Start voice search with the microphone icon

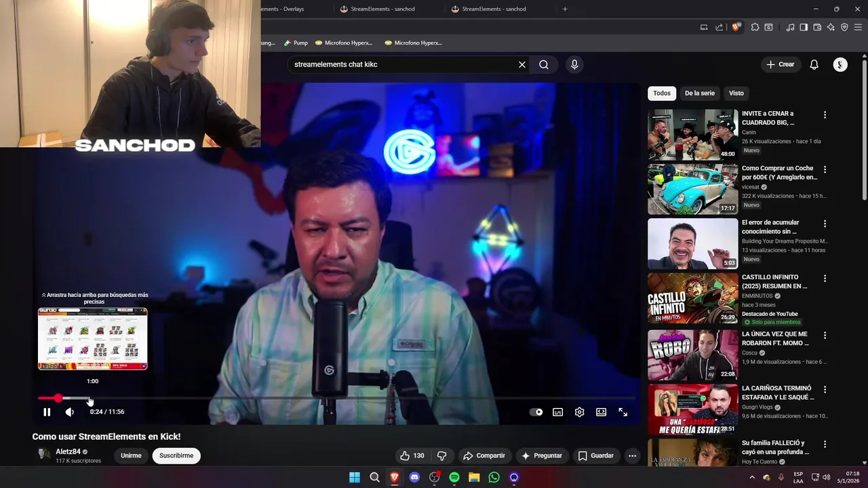coord(574,64)
